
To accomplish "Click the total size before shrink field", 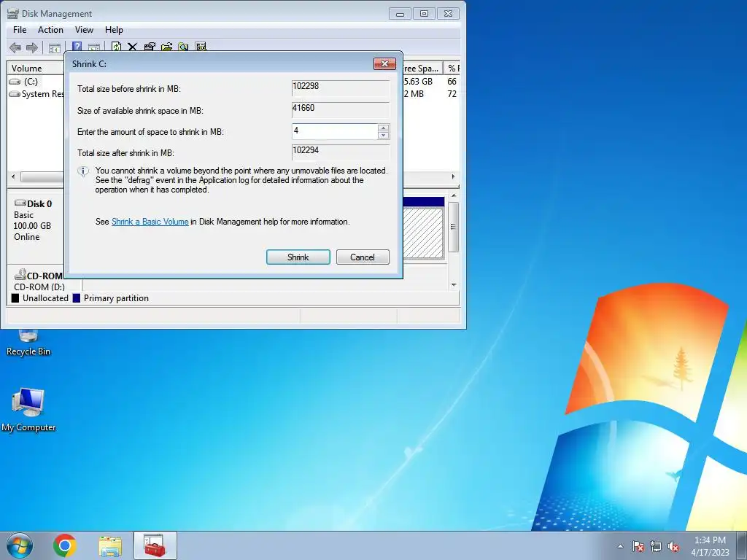I will point(341,88).
